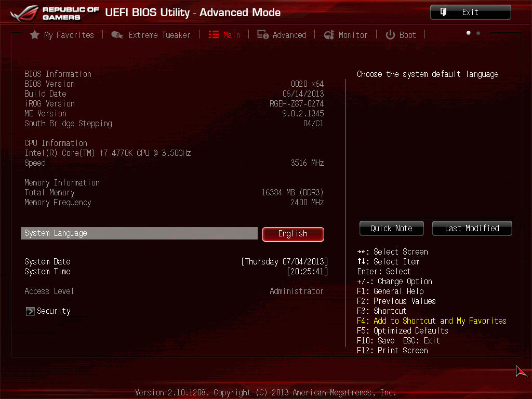Click the Intel Core i7-4770K CPU line
The image size is (532, 399).
click(108, 153)
